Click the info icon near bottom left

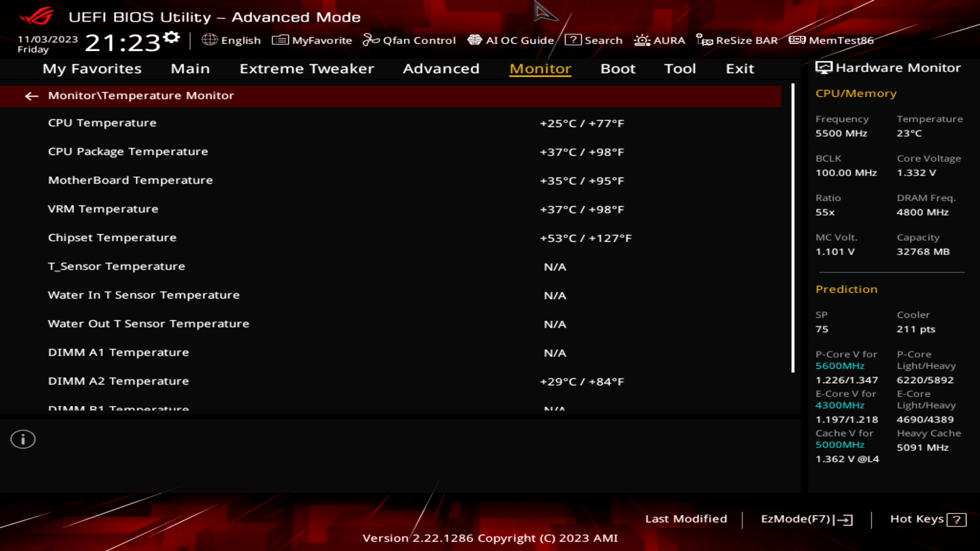(x=23, y=439)
